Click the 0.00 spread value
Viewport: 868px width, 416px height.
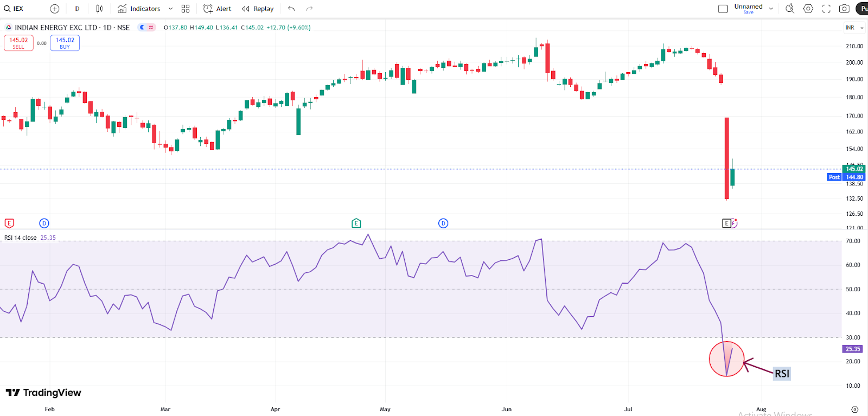pos(42,43)
